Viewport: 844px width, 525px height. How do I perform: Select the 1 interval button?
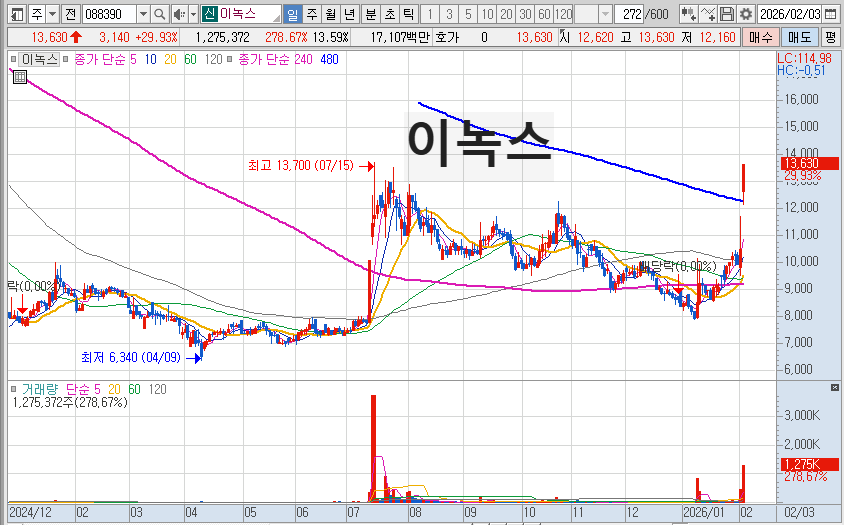[x=430, y=14]
